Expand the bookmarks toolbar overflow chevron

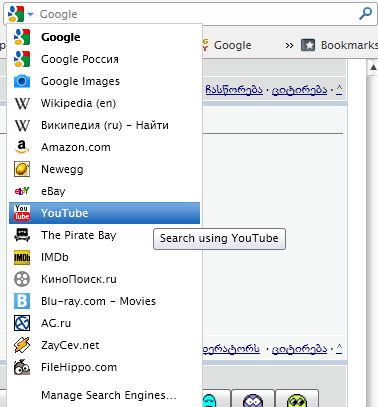pyautogui.click(x=289, y=45)
